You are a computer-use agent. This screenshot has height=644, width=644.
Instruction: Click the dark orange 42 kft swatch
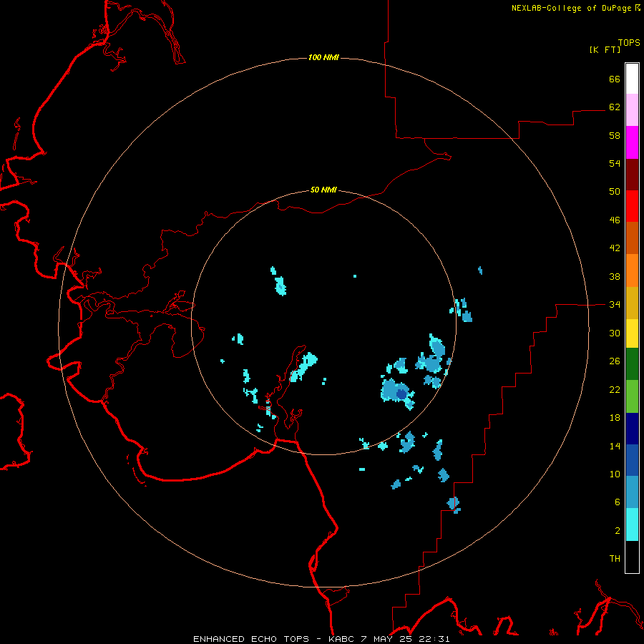coord(632,238)
